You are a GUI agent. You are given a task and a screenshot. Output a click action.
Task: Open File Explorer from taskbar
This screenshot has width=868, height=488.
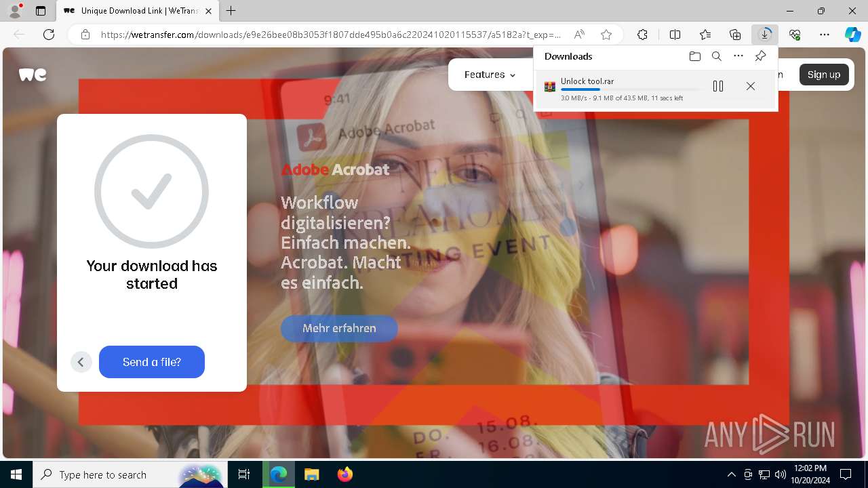click(x=311, y=474)
